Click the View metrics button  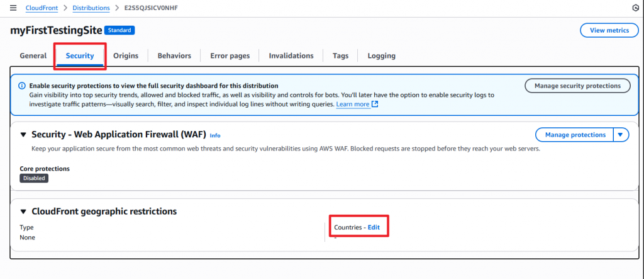(x=609, y=30)
